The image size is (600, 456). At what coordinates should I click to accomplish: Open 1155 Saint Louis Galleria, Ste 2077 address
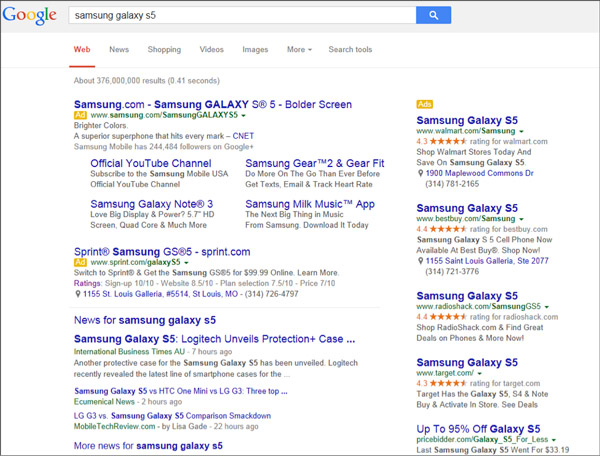click(x=487, y=261)
